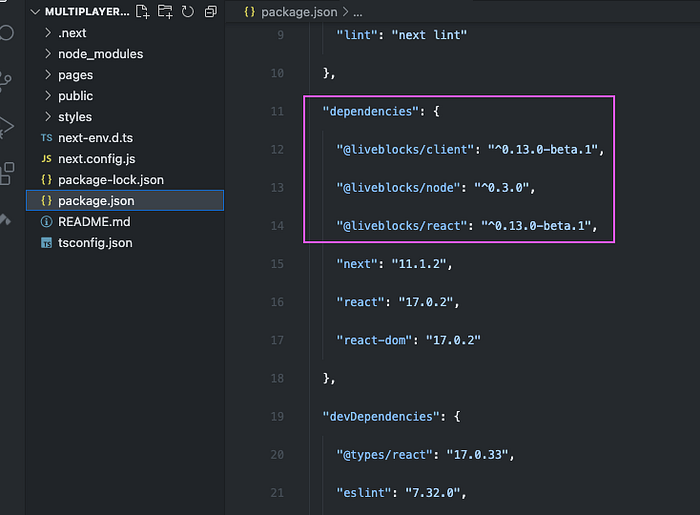Open the Run and Debug view
Screen dimensions: 700x515
pos(6,127)
